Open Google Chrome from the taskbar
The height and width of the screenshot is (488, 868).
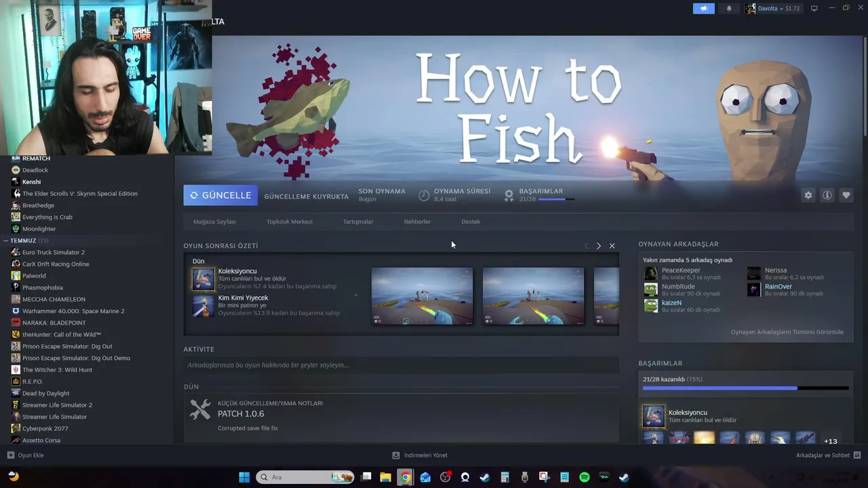point(405,477)
